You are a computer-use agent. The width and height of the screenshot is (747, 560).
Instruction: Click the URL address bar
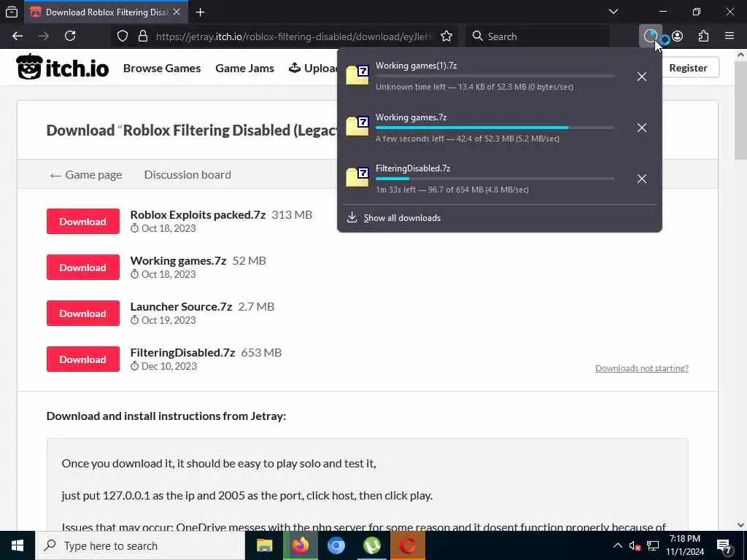tap(293, 36)
